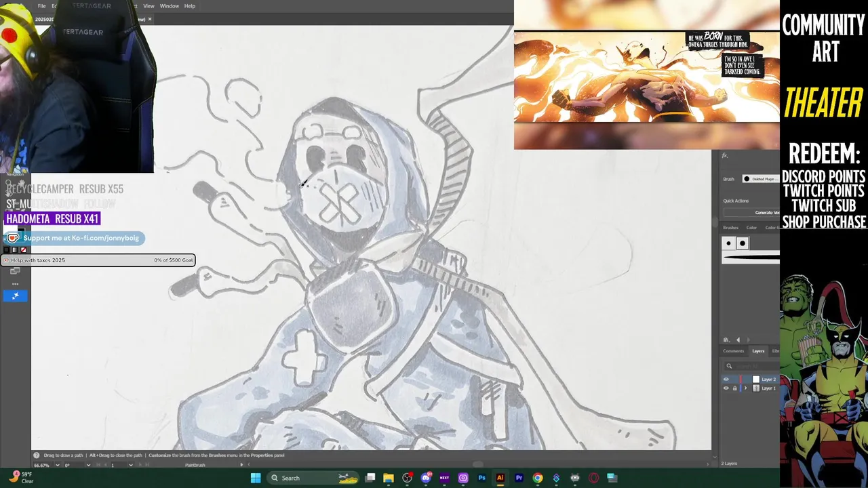The height and width of the screenshot is (488, 868).
Task: Open the blue diamond app in taskbar
Action: click(x=556, y=478)
